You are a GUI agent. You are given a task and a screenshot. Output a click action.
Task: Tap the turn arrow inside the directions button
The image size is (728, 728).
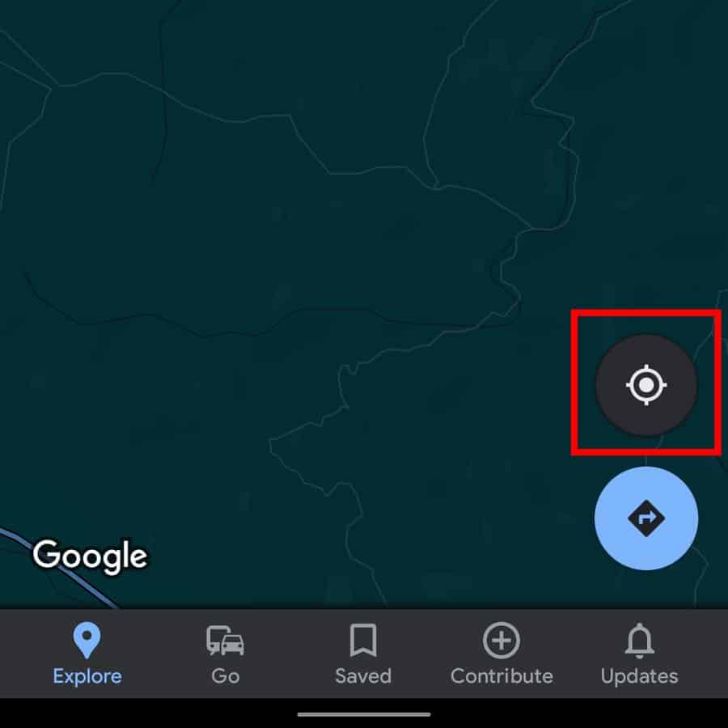pyautogui.click(x=647, y=517)
